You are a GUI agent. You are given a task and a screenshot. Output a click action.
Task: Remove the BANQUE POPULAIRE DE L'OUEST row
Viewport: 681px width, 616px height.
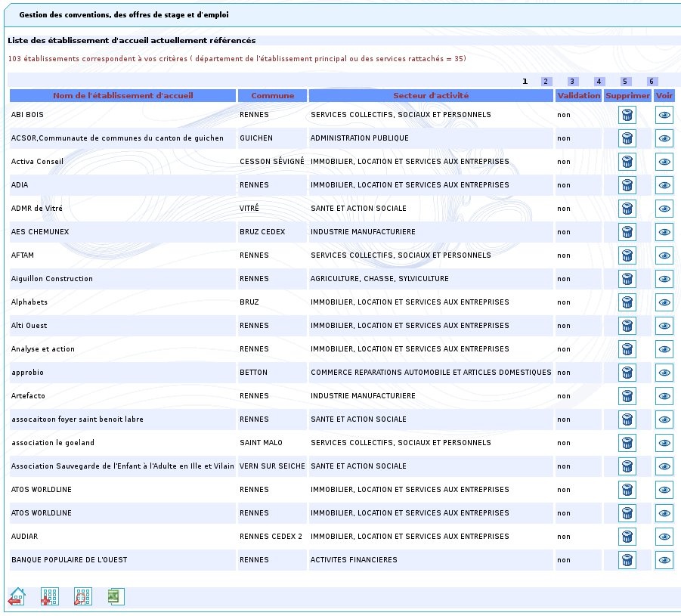click(627, 560)
